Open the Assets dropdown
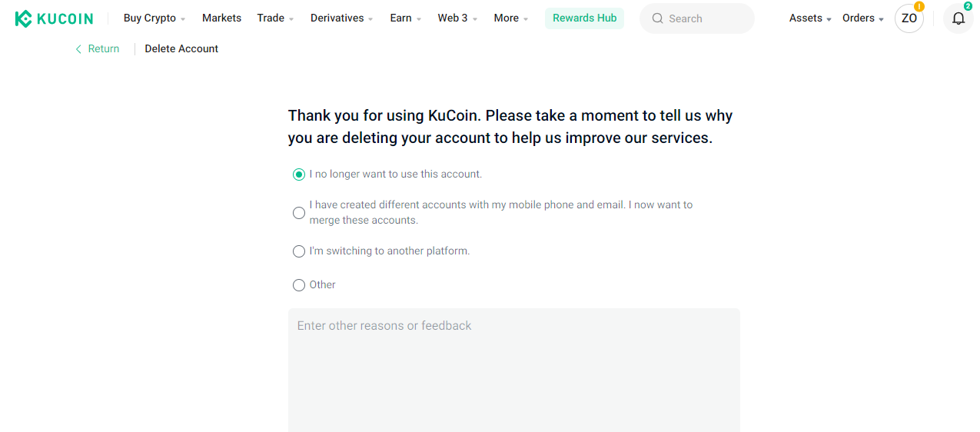Screen dimensions: 980x432 click(x=810, y=18)
